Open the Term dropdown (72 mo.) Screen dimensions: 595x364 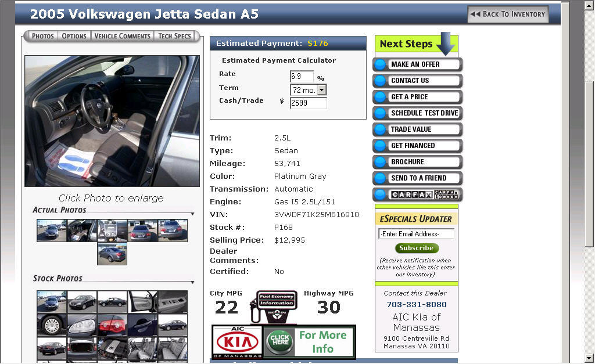click(x=309, y=90)
